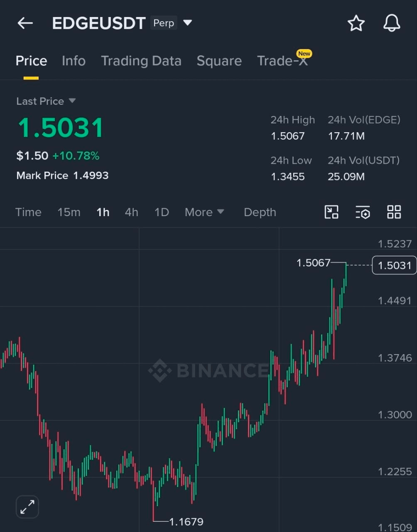Viewport: 417px width, 532px height.
Task: Tap the EDGEUSDT symbol title
Action: coord(99,23)
